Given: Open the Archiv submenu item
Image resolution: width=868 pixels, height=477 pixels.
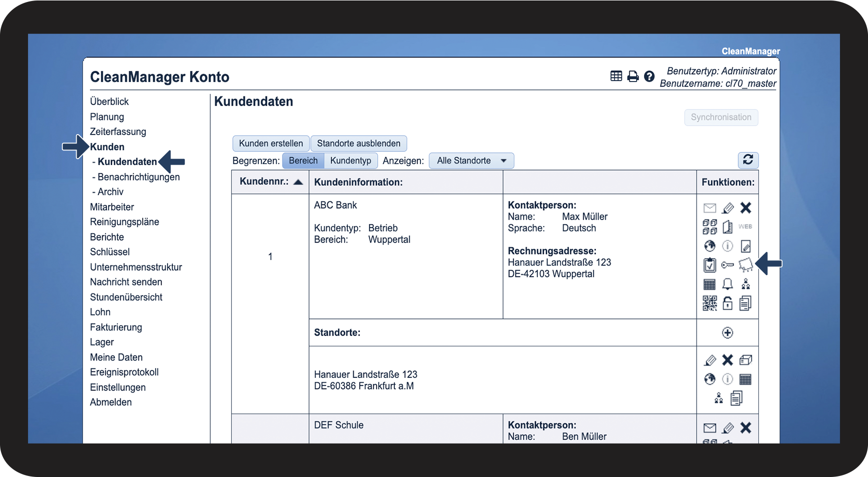Looking at the screenshot, I should pos(111,192).
